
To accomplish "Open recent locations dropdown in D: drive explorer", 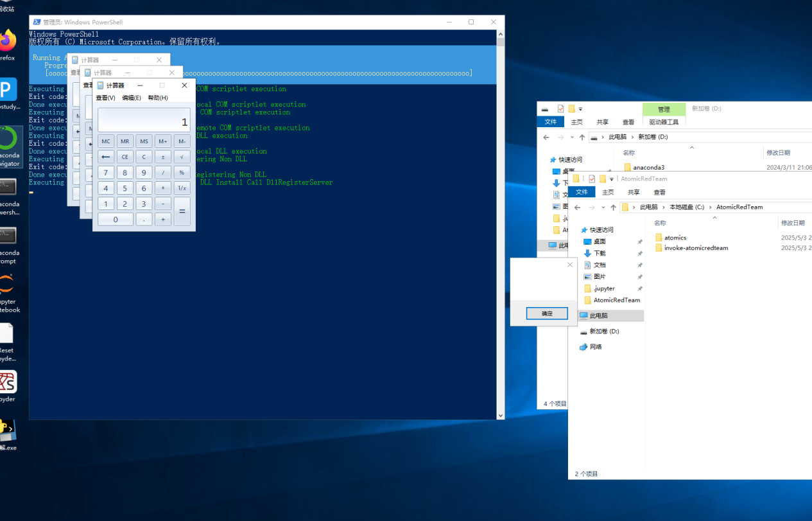I will [x=571, y=137].
